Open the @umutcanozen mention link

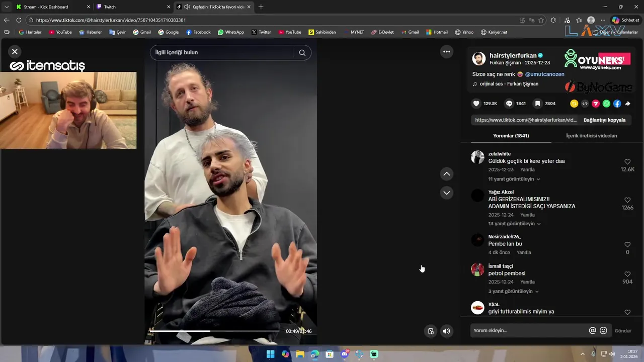pyautogui.click(x=545, y=74)
